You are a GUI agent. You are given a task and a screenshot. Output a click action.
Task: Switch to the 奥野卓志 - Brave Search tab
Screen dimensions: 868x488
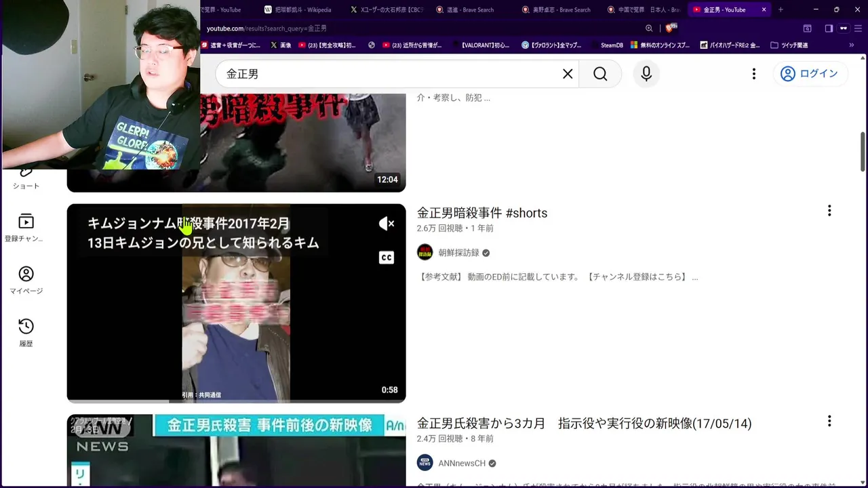pyautogui.click(x=557, y=9)
